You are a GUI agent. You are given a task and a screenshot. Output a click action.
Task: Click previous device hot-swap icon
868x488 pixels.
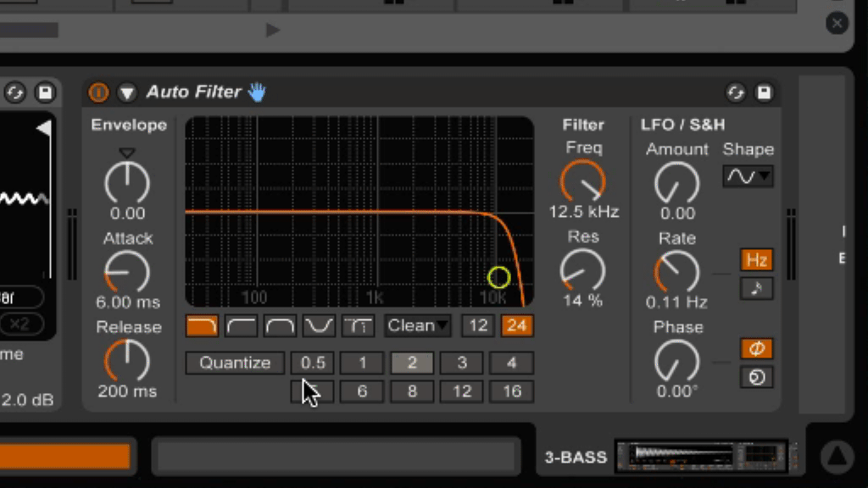coord(15,92)
